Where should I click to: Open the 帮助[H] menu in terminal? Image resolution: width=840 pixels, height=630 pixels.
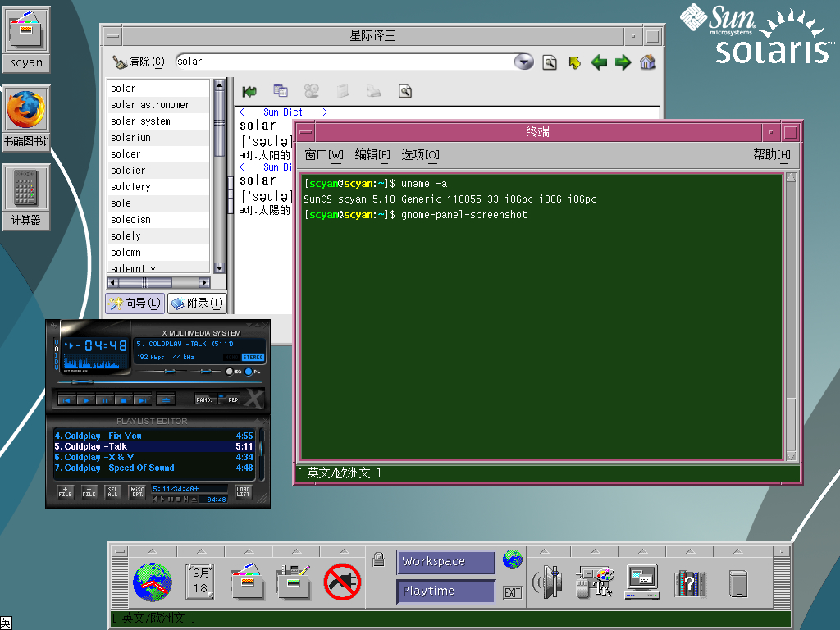point(771,155)
